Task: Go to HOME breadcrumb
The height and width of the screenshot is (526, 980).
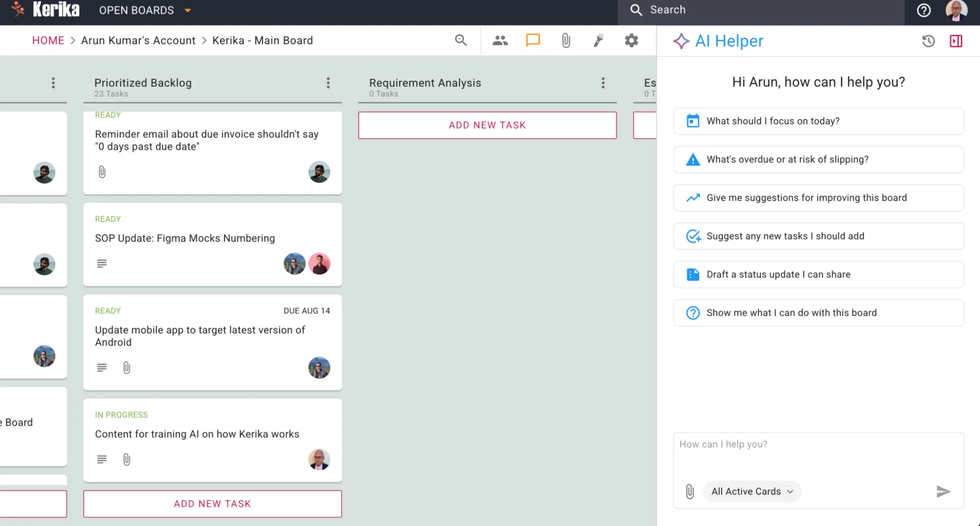Action: click(x=48, y=40)
